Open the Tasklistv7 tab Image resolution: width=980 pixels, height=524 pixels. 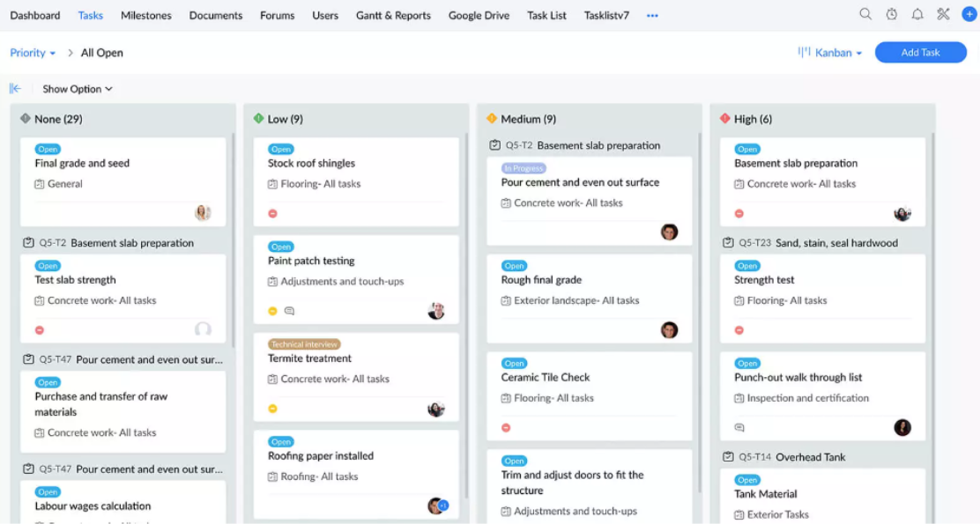point(606,15)
